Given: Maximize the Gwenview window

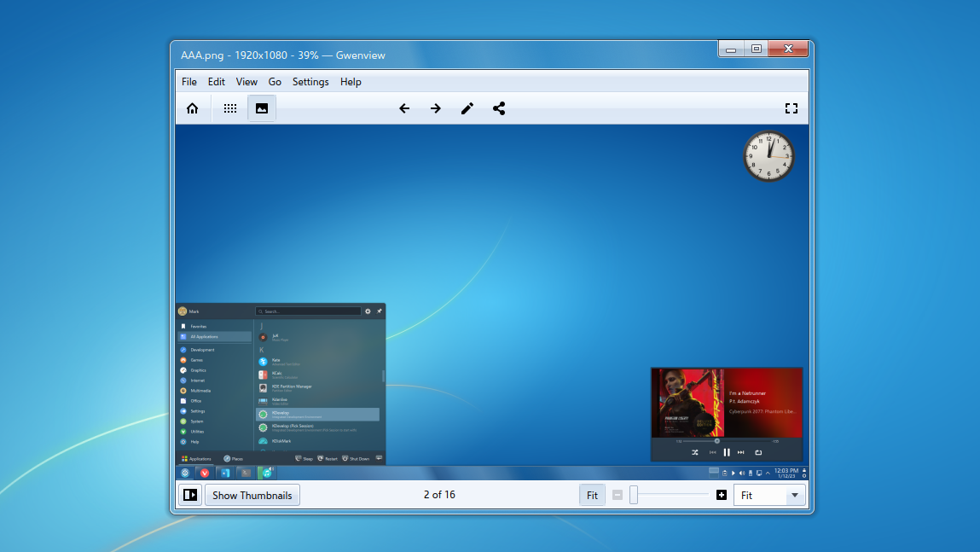Looking at the screenshot, I should pos(757,49).
